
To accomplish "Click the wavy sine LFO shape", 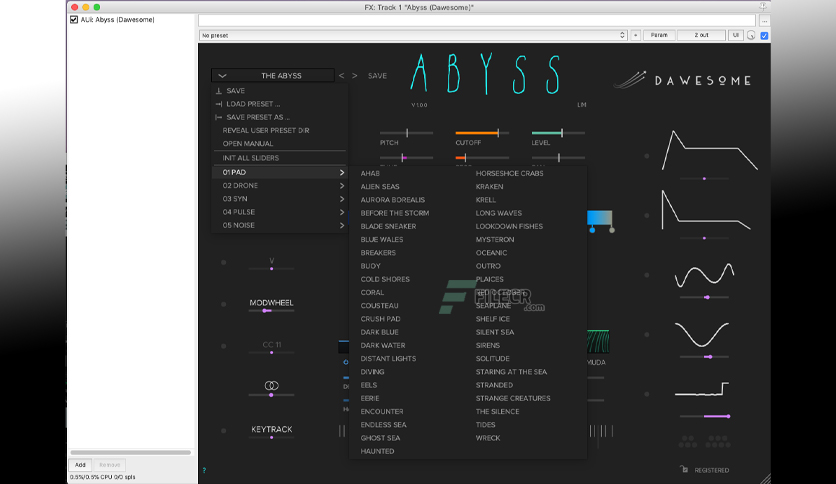I will point(704,275).
